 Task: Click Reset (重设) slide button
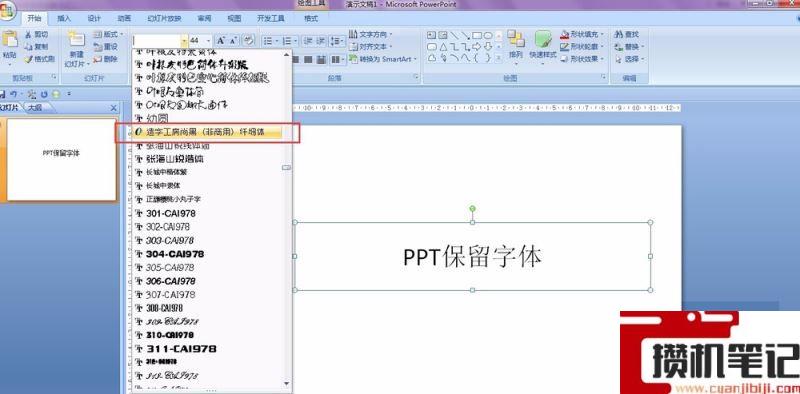[106, 47]
